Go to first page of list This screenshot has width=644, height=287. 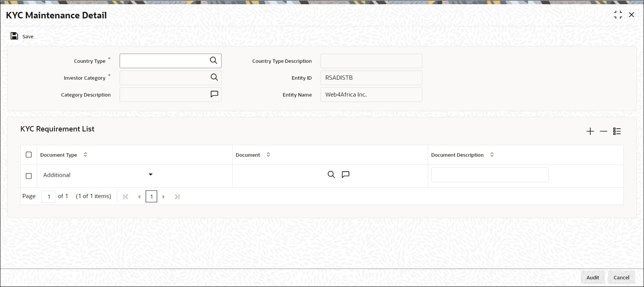[x=126, y=197]
